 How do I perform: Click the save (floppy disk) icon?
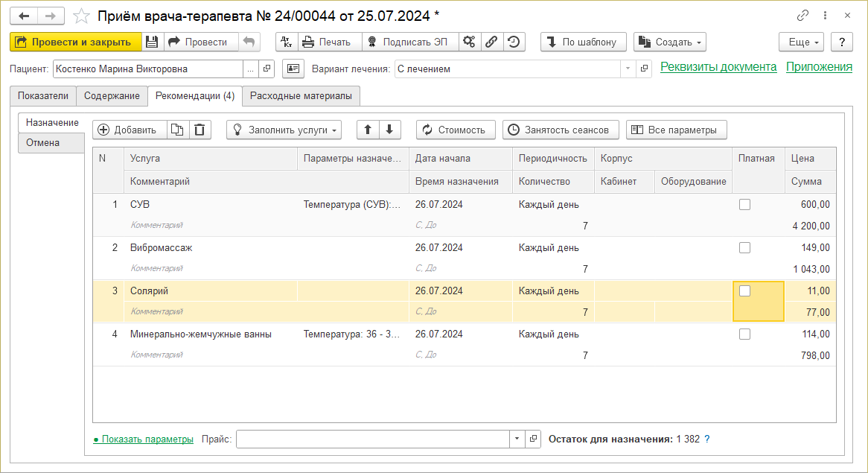point(152,42)
